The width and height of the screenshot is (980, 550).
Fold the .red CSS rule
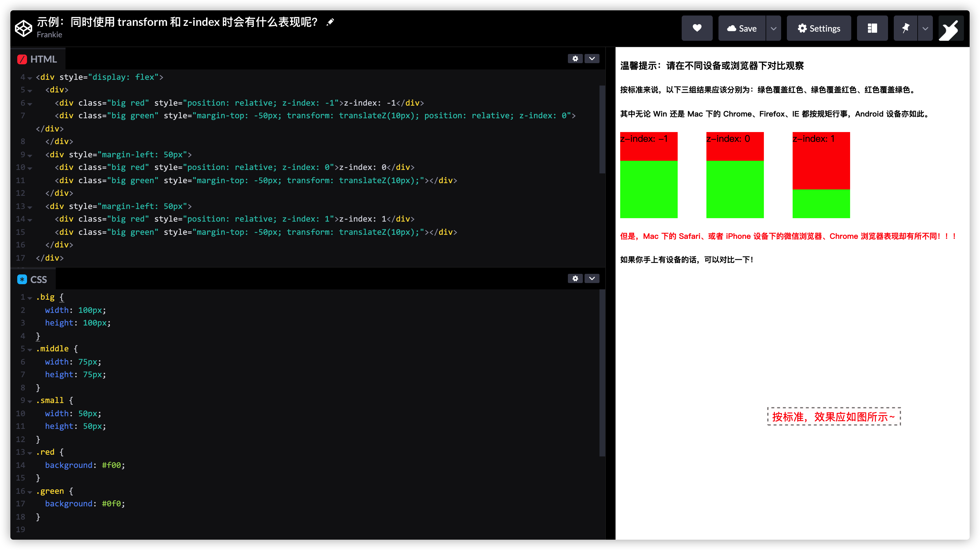(30, 453)
